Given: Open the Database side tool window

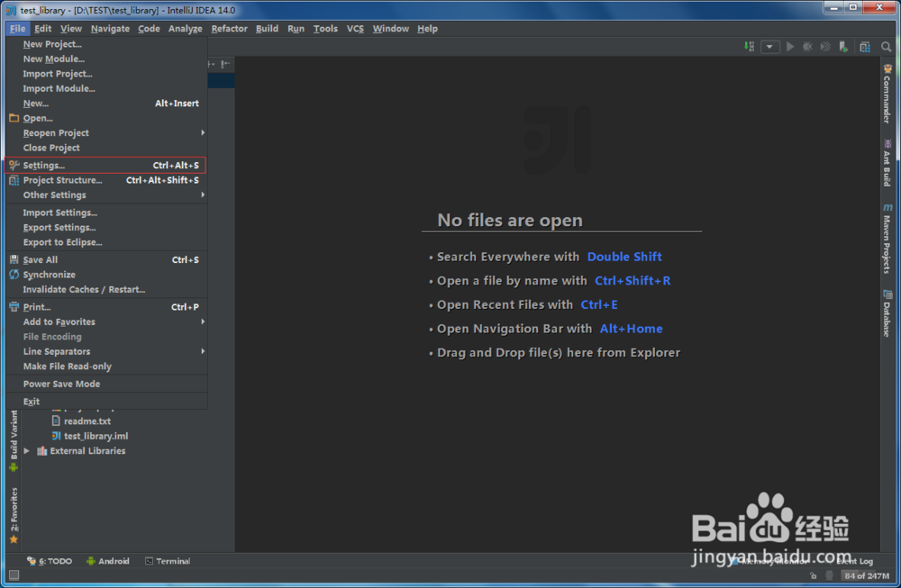Looking at the screenshot, I should pos(887,313).
